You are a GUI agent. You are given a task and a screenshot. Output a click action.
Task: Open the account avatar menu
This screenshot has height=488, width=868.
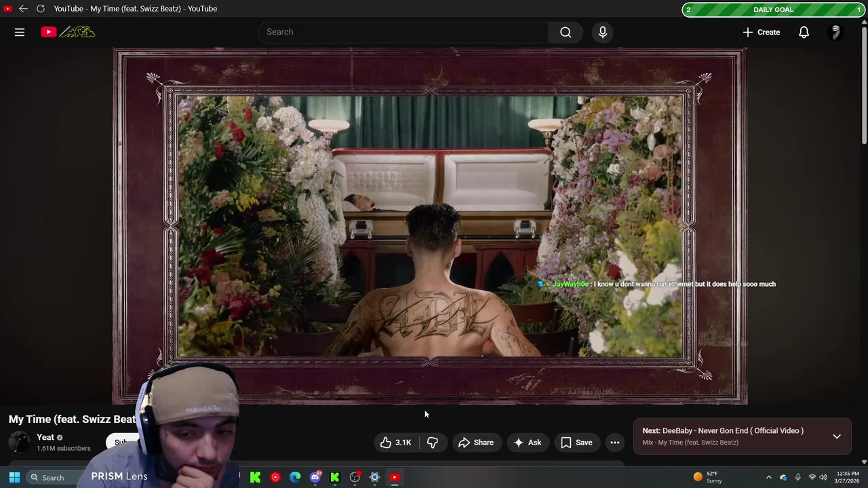835,32
